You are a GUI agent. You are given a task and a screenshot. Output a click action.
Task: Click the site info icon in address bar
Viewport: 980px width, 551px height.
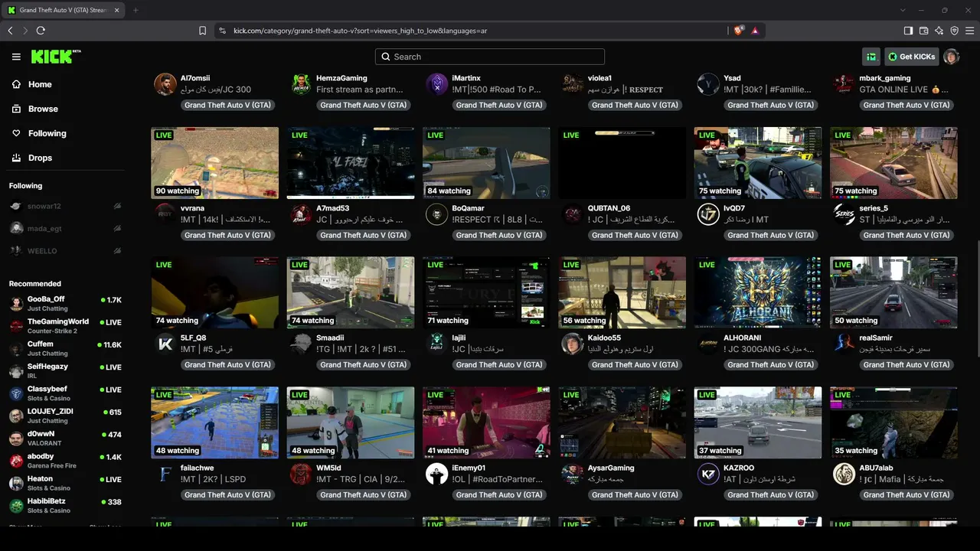222,31
